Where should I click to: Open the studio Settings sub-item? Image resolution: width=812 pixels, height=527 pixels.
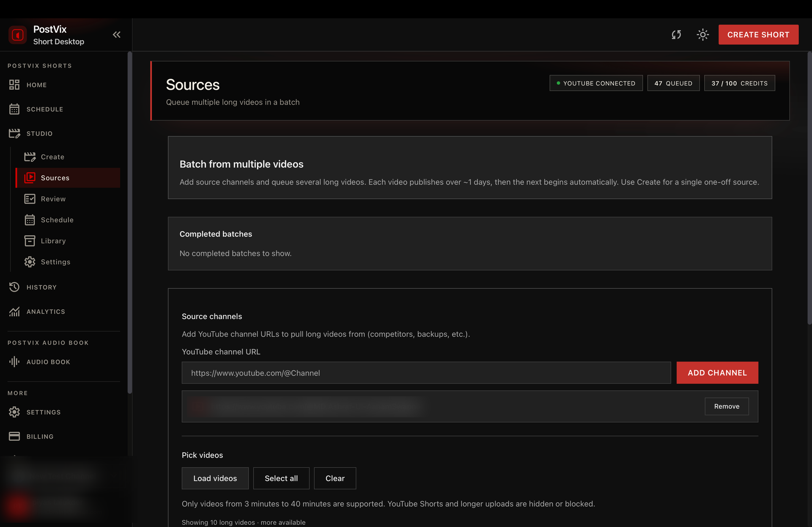(x=55, y=262)
